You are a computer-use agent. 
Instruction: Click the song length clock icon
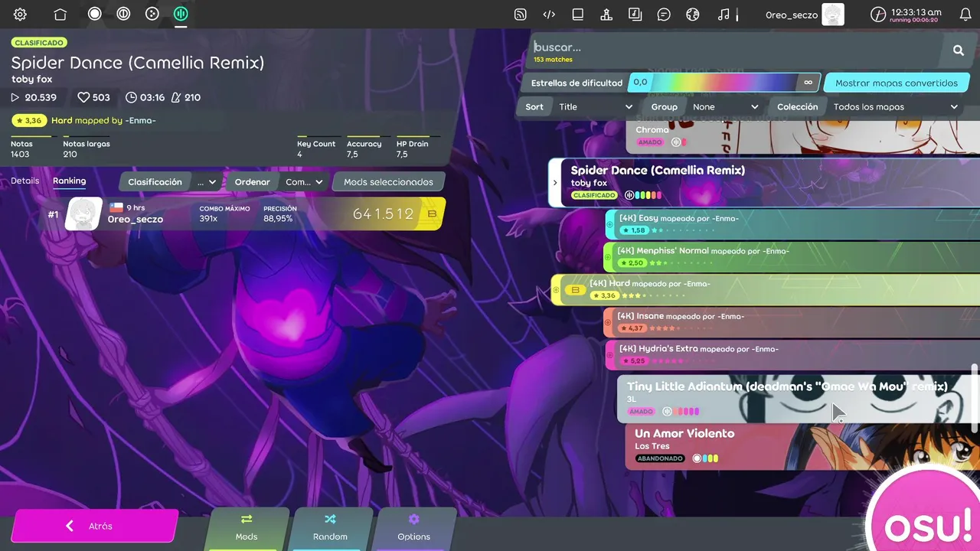pyautogui.click(x=131, y=97)
